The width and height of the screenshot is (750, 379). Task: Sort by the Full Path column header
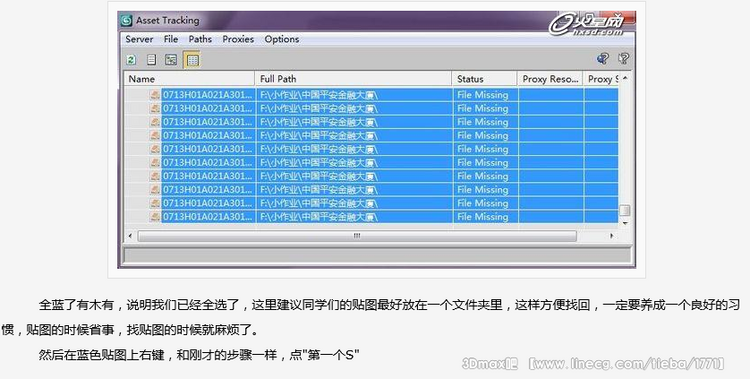(x=353, y=79)
